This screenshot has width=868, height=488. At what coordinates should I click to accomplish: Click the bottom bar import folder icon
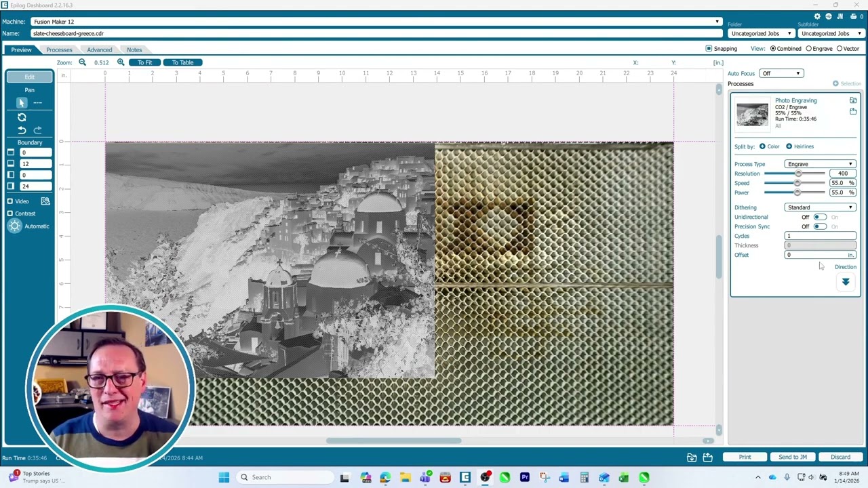coord(692,457)
